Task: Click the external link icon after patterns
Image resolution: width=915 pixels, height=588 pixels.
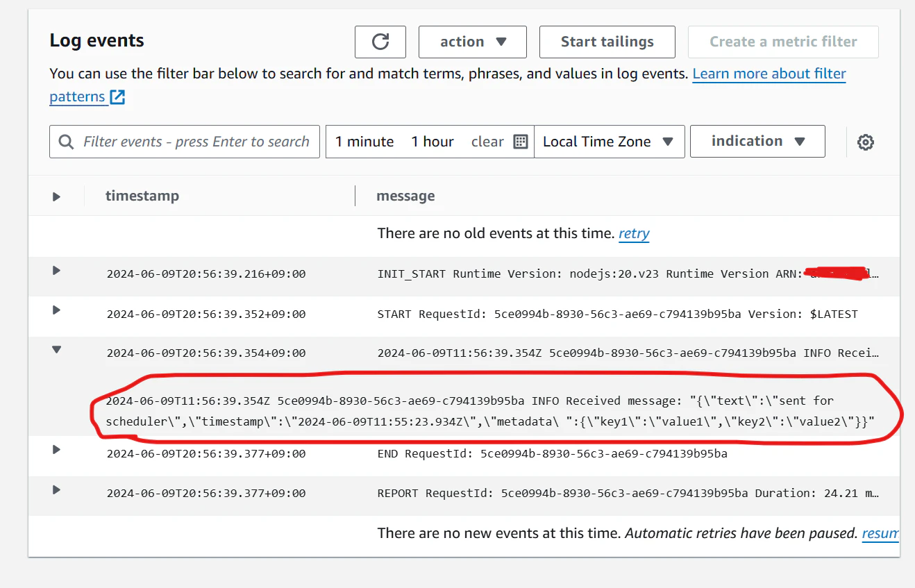Action: [x=118, y=97]
